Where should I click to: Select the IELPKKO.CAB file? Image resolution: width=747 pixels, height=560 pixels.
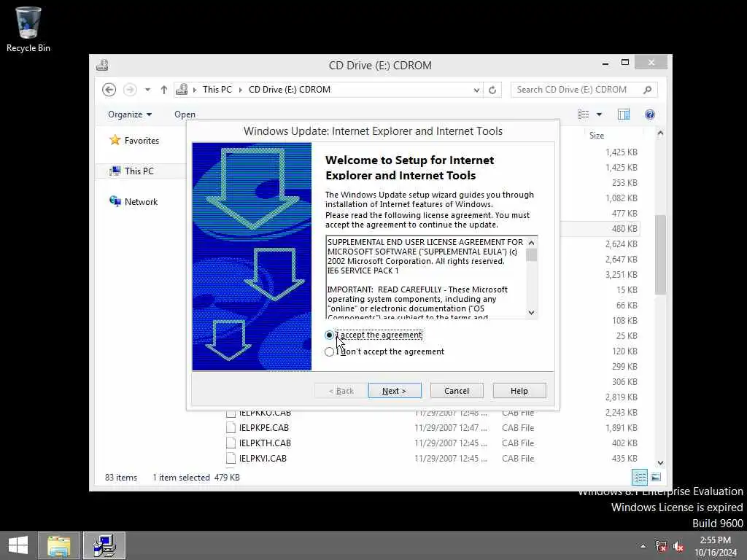[x=264, y=413]
